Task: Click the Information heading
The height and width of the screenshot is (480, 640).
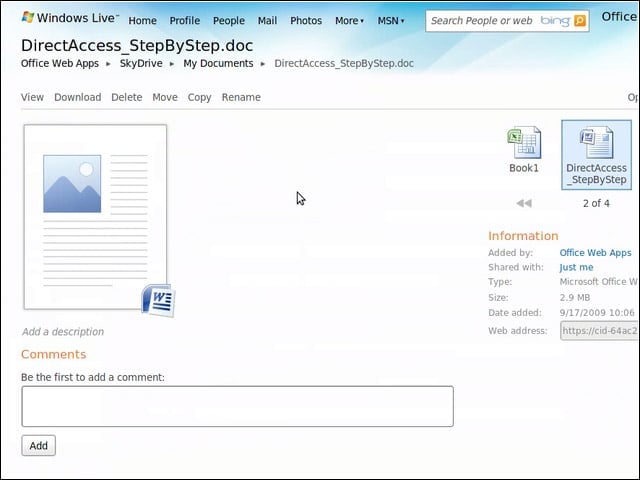Action: click(x=523, y=236)
